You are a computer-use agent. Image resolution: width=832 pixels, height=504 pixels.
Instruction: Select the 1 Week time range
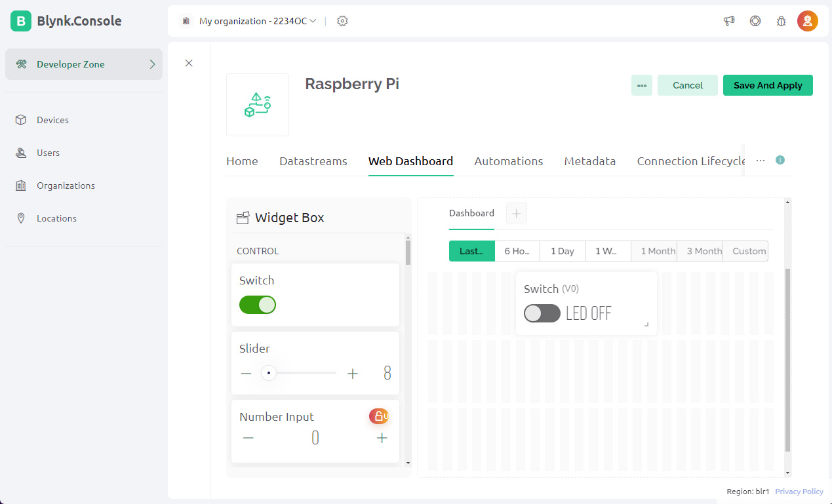click(608, 251)
